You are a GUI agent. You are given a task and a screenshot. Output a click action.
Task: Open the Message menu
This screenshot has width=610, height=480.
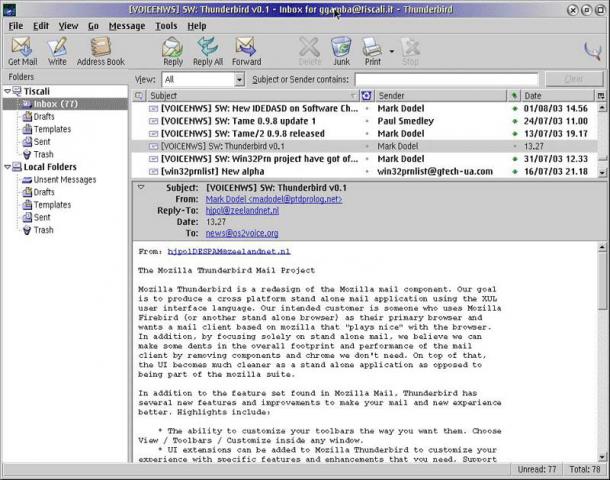[127, 26]
